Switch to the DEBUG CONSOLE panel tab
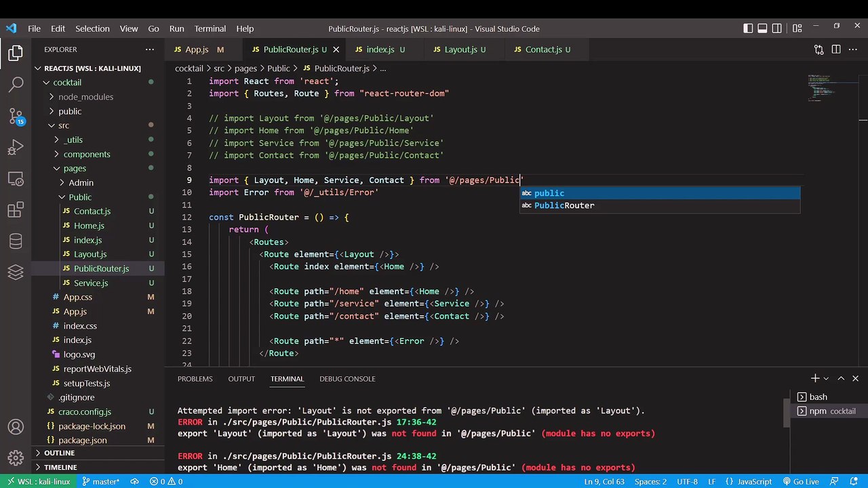The height and width of the screenshot is (488, 868). click(347, 378)
